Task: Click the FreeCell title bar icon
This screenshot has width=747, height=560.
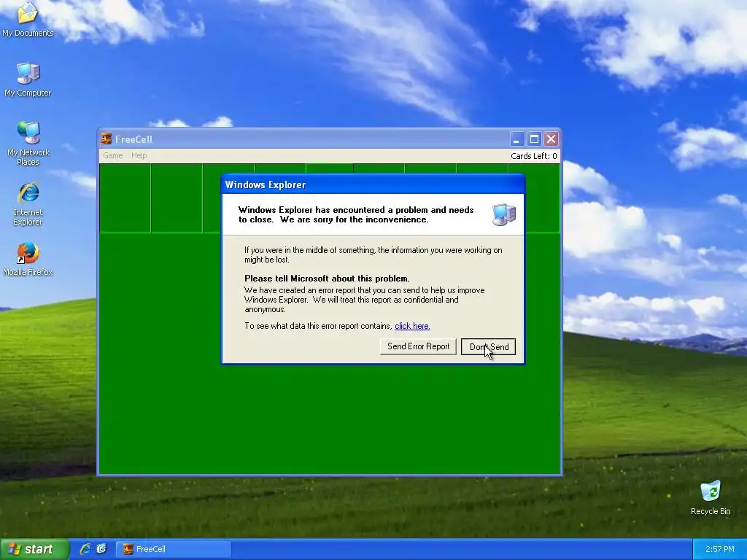Action: pyautogui.click(x=107, y=139)
